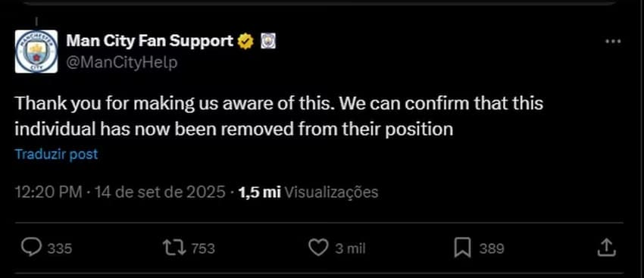The image size is (644, 278).
Task: Open the 12:20 PM timestamp link
Action: click(x=48, y=192)
